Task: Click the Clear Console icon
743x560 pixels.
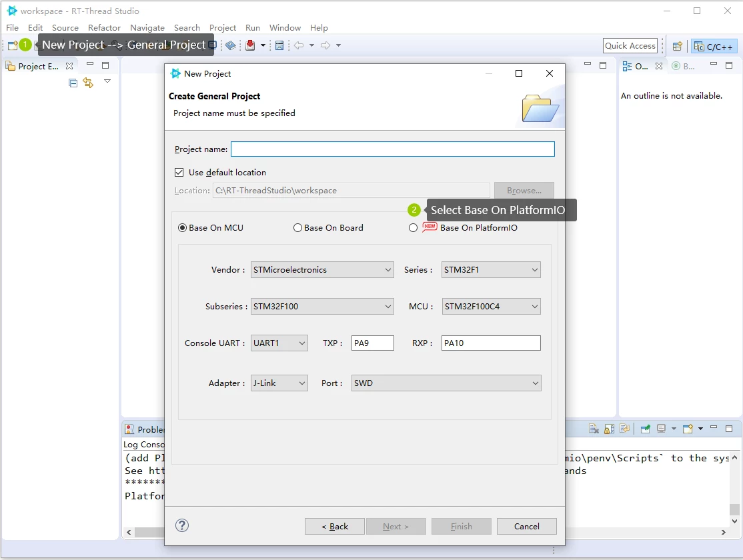Action: [594, 429]
